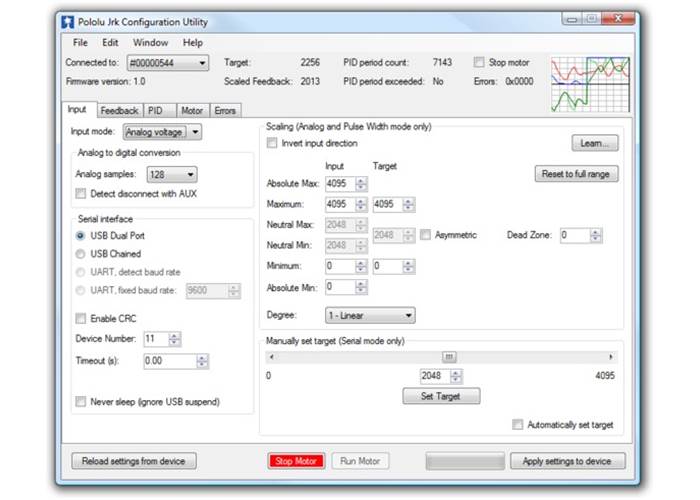
Task: Click the Dead Zone spinner arrows
Action: (x=596, y=236)
